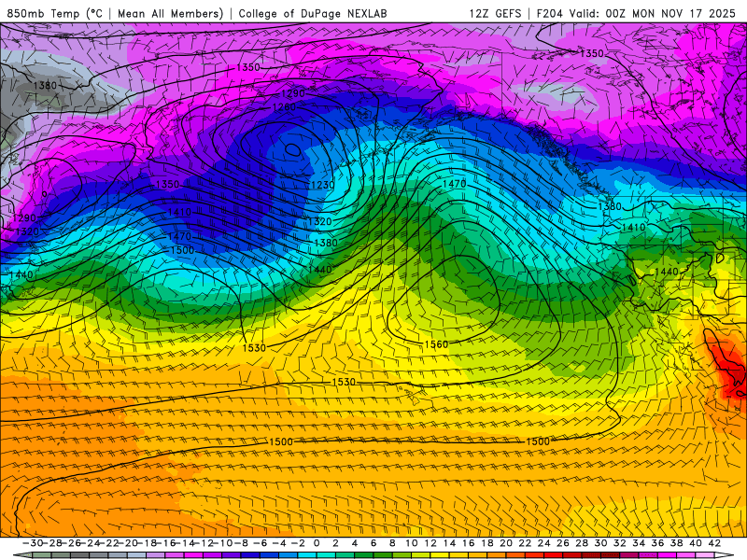Click the 34 value on the colorbar

click(639, 543)
